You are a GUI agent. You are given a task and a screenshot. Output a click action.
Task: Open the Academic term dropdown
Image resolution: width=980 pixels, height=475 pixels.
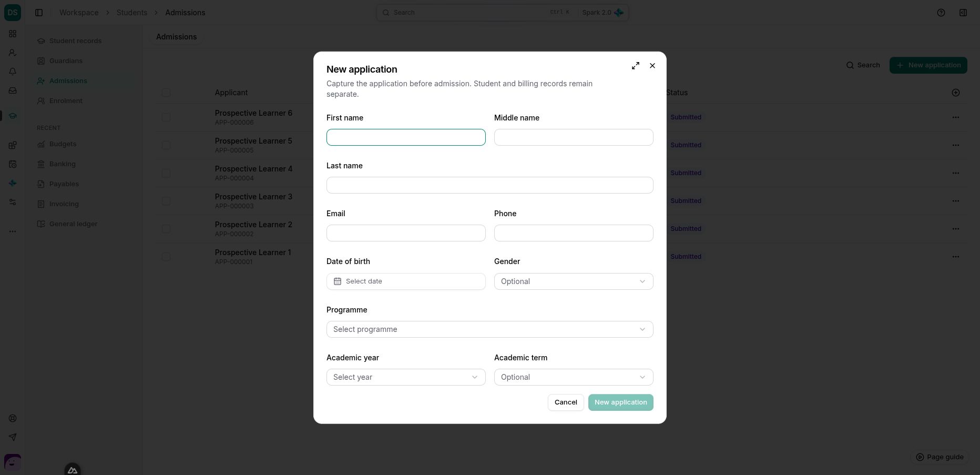pos(574,377)
